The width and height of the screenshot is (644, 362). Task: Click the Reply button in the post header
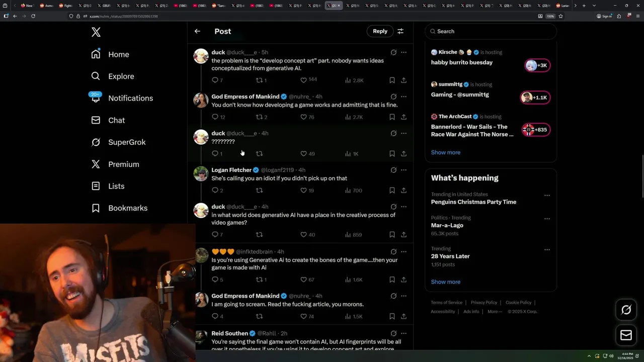pos(380,31)
